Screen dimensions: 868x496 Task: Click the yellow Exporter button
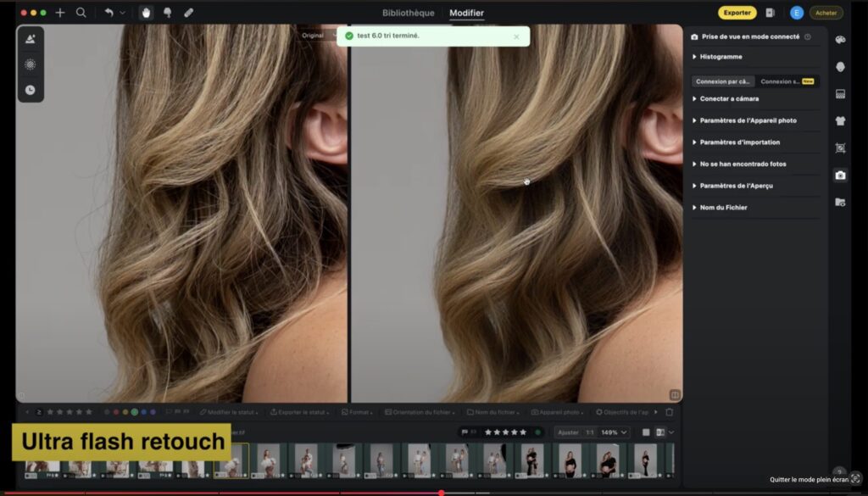click(737, 13)
